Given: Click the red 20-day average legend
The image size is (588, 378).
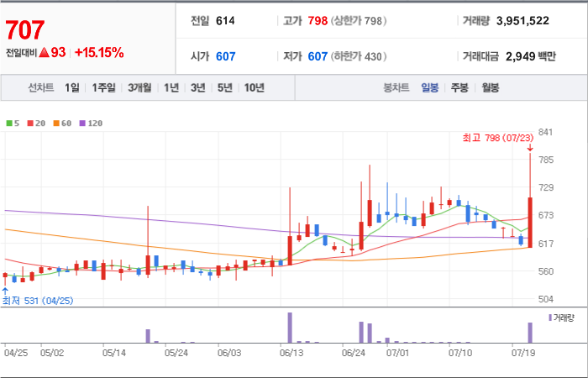Looking at the screenshot, I should [x=36, y=123].
